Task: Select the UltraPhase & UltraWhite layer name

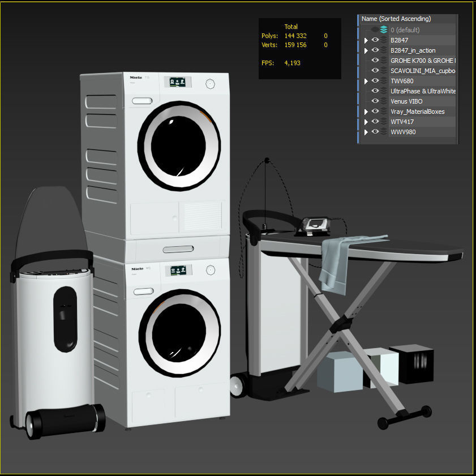Action: coord(422,91)
